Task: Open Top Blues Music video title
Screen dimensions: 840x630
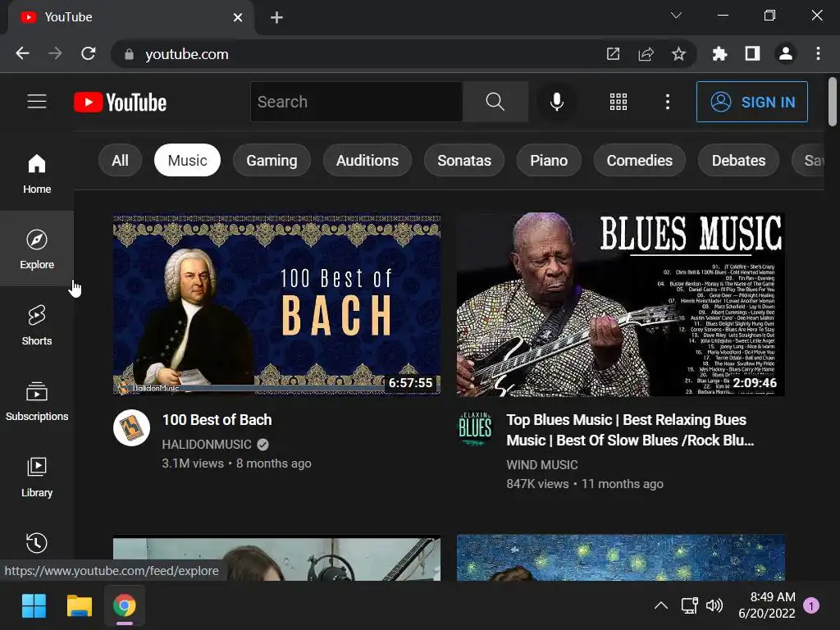Action: click(630, 430)
